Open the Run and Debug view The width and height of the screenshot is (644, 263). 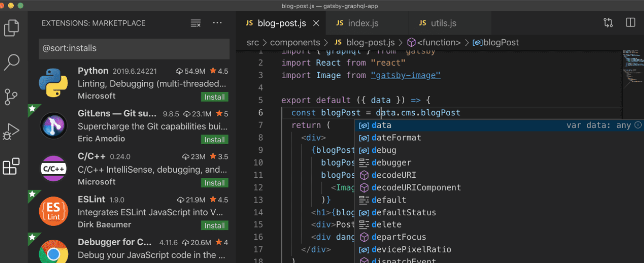coord(12,131)
